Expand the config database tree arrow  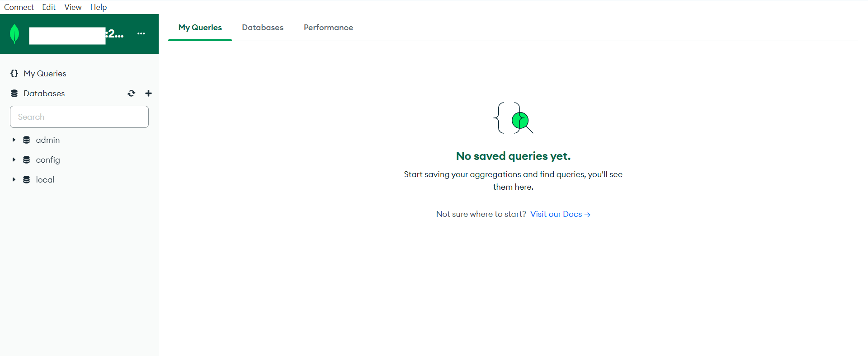[x=14, y=160]
